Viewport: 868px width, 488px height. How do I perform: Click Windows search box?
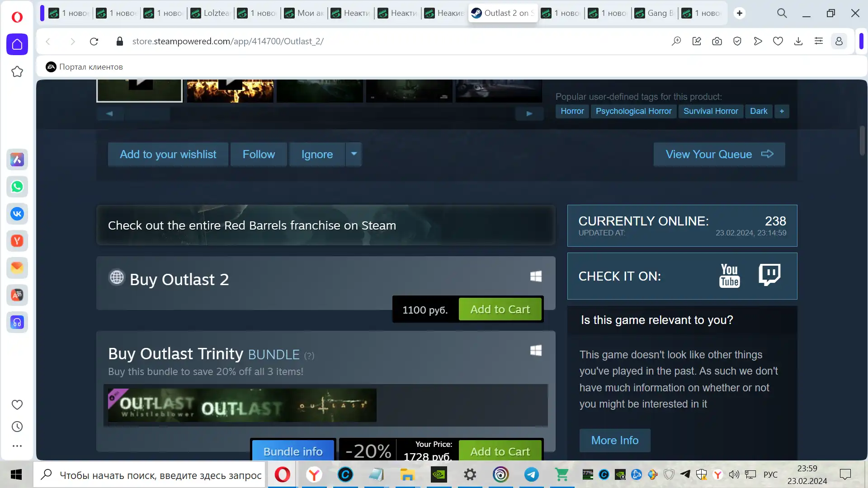[x=149, y=474]
